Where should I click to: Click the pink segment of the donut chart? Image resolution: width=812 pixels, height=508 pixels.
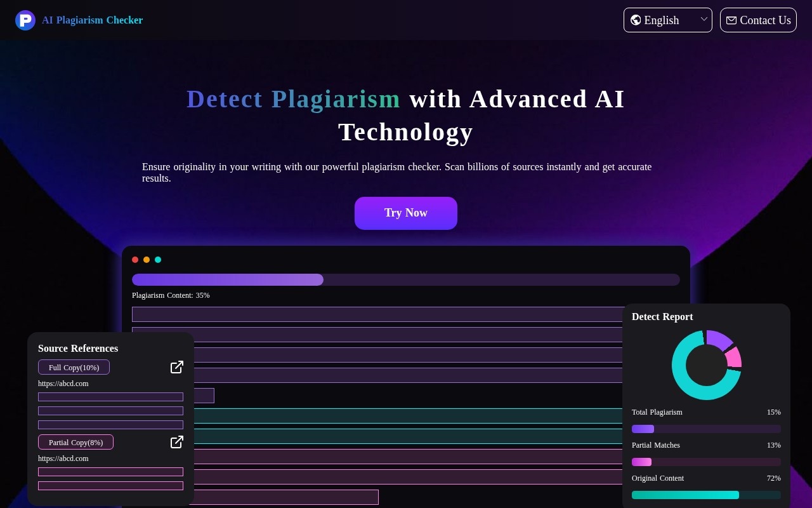(x=734, y=358)
